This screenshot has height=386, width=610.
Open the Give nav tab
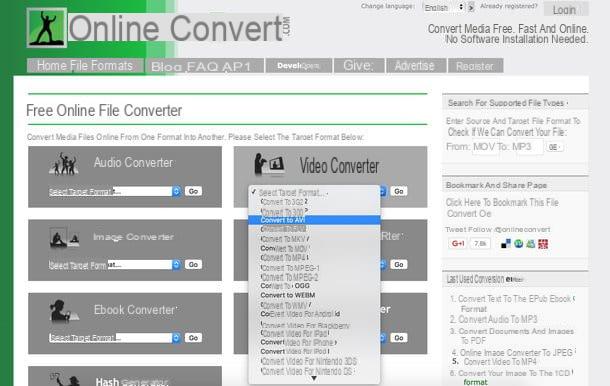tap(359, 65)
